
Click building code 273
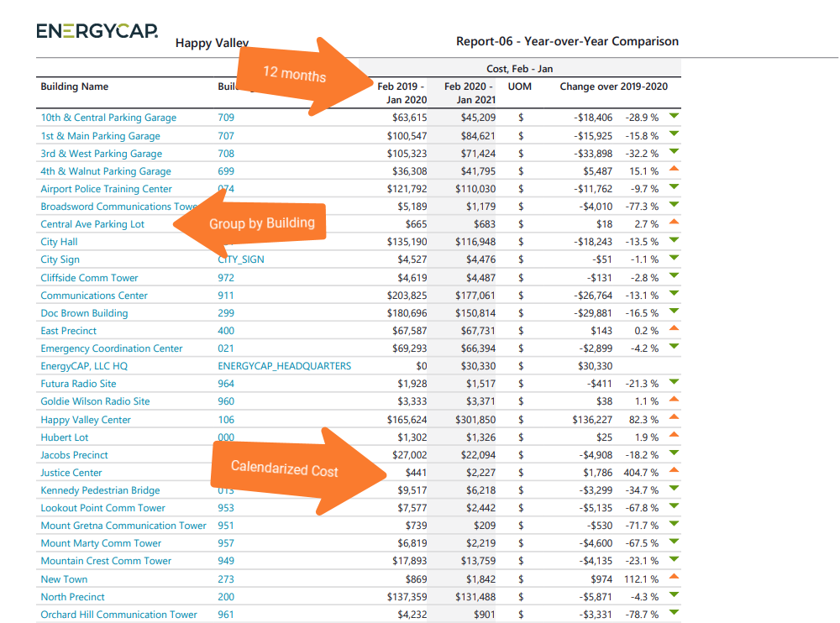coord(226,579)
